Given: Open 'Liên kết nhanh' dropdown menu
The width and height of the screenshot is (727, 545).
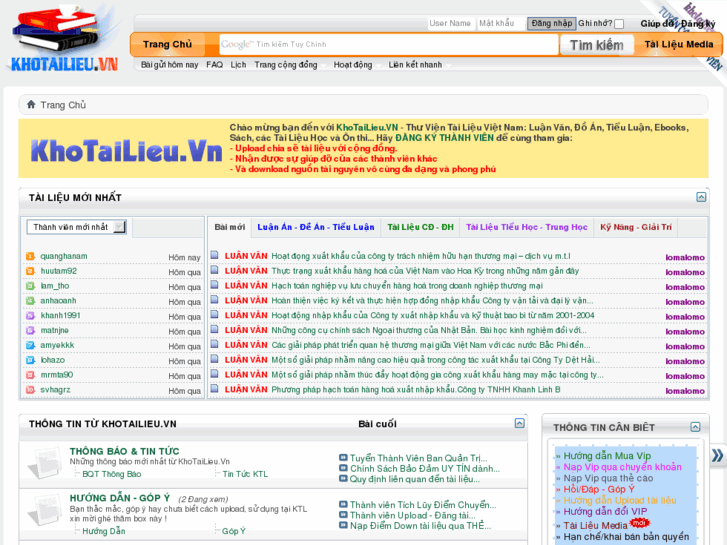Looking at the screenshot, I should point(419,65).
